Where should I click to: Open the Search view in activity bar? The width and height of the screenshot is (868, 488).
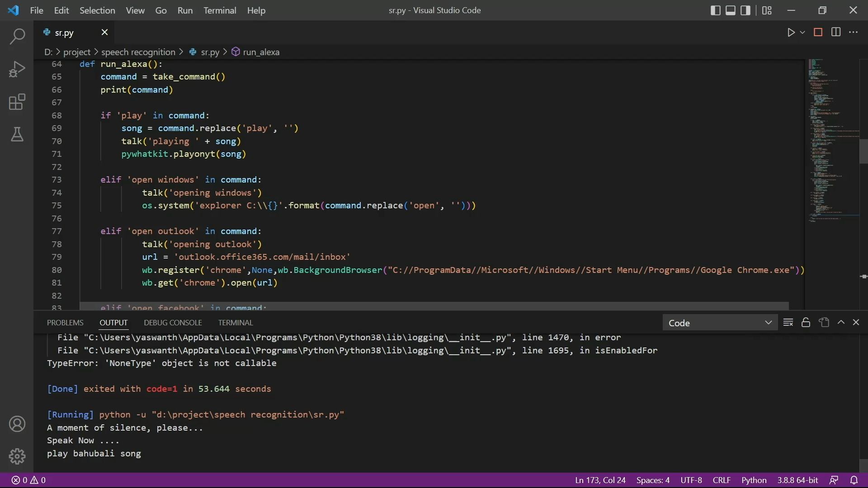pos(17,37)
